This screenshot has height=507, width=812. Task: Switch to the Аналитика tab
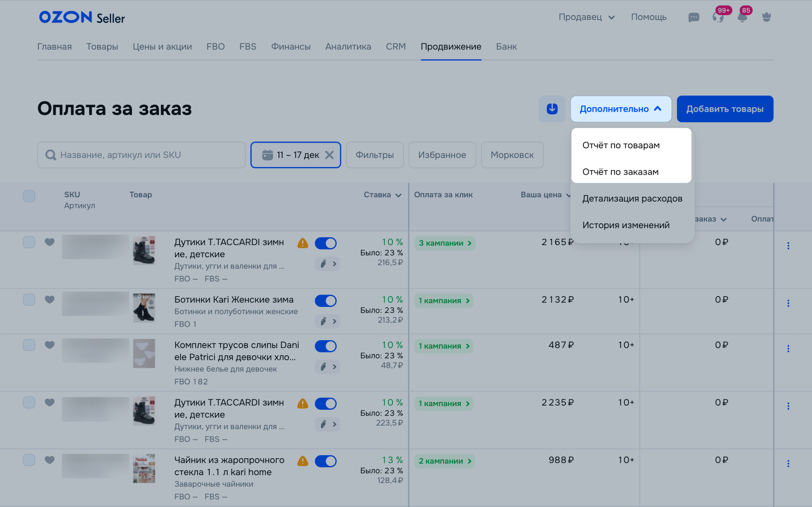click(348, 47)
